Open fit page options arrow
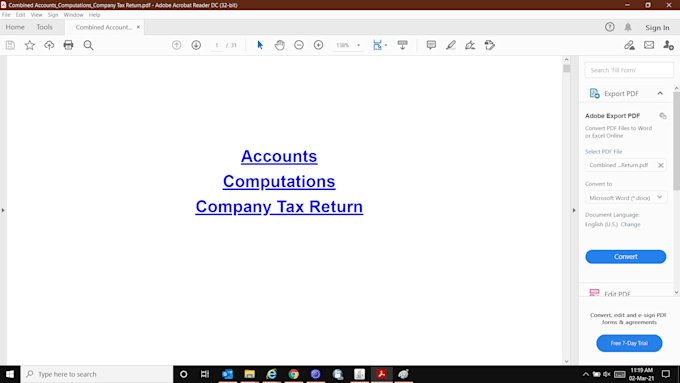680x383 pixels. tap(386, 45)
